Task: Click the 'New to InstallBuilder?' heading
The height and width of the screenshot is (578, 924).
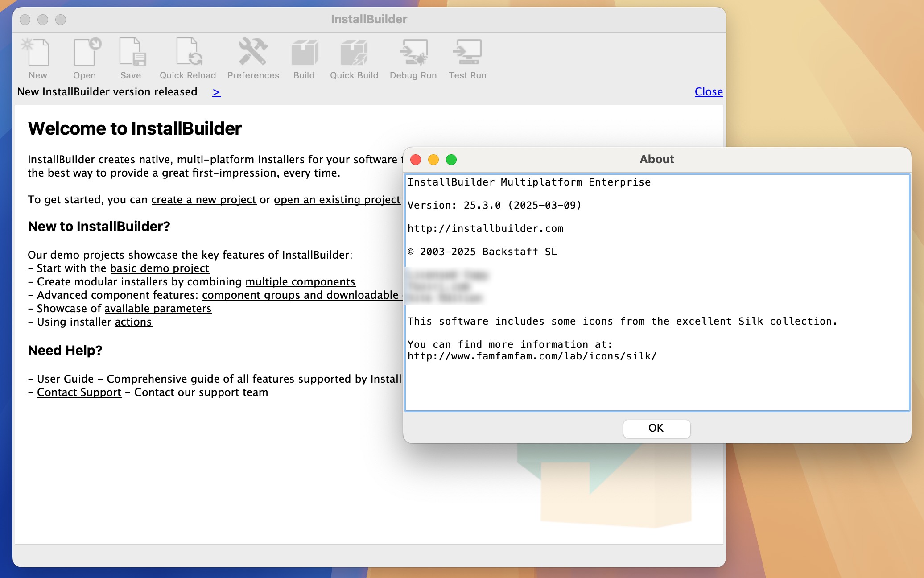Action: pos(99,227)
